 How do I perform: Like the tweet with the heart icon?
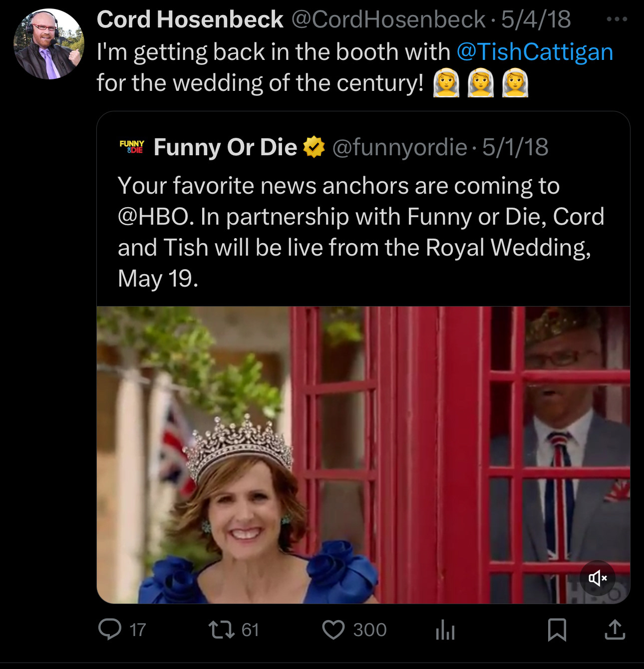pos(333,629)
